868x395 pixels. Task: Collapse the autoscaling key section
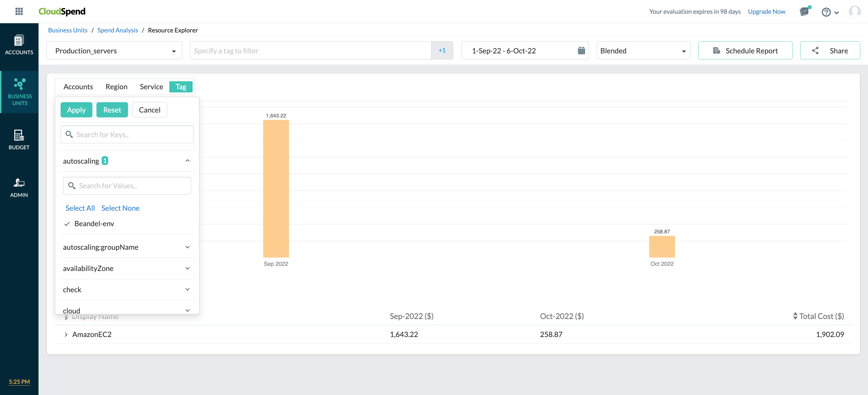[187, 160]
